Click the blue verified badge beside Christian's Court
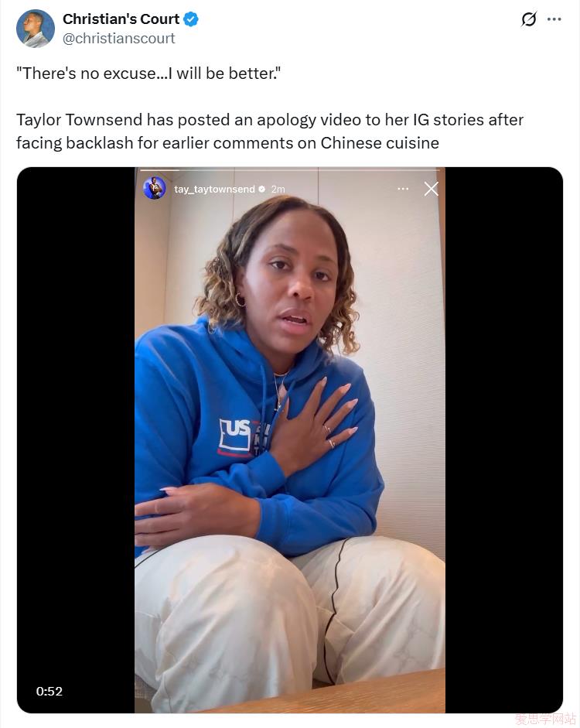The height and width of the screenshot is (728, 580). tap(191, 19)
